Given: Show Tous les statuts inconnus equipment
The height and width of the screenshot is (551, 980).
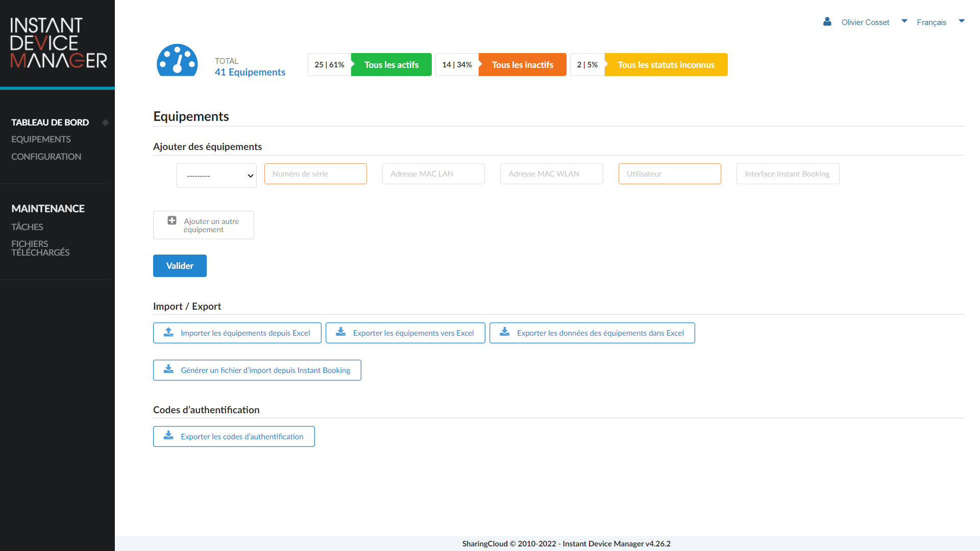Looking at the screenshot, I should click(x=666, y=65).
